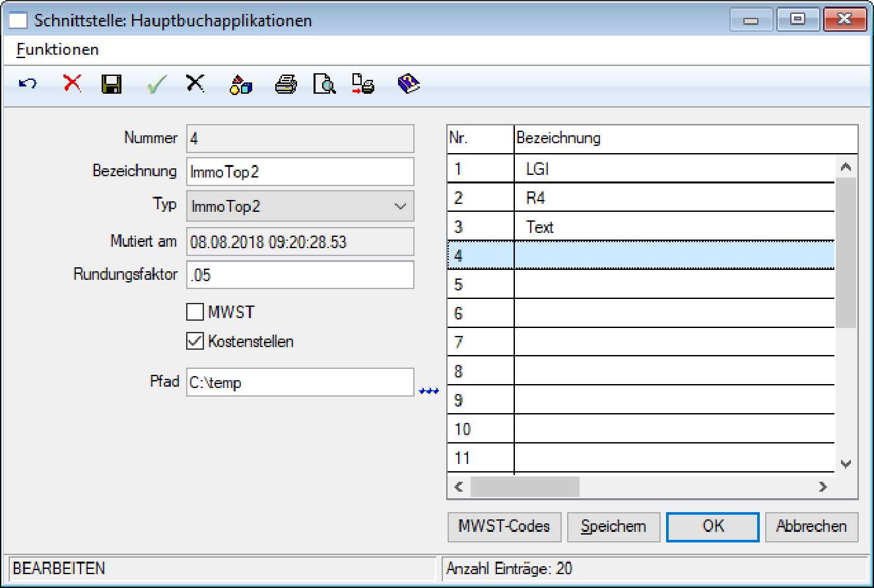Click the printer setup icon with red arrow

pyautogui.click(x=363, y=84)
